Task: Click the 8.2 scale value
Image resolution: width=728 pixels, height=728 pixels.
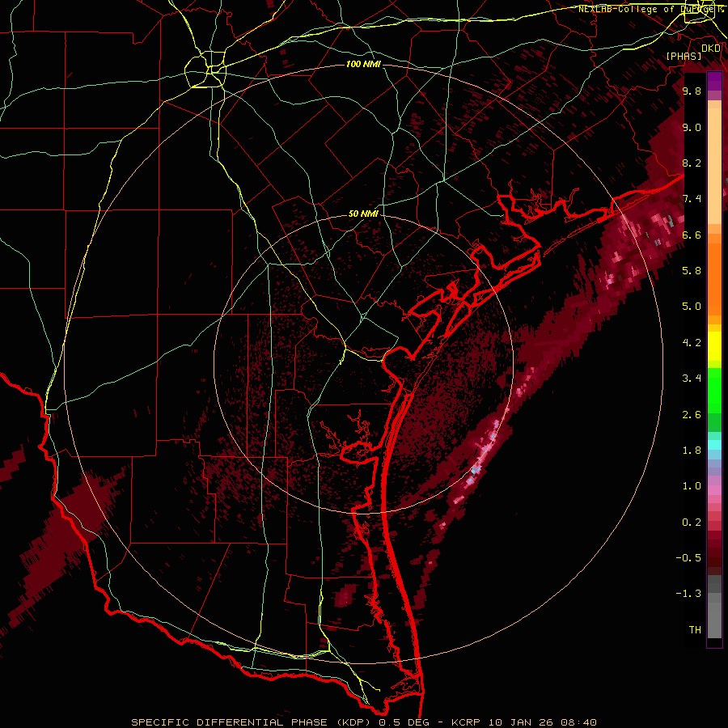Action: (x=692, y=163)
